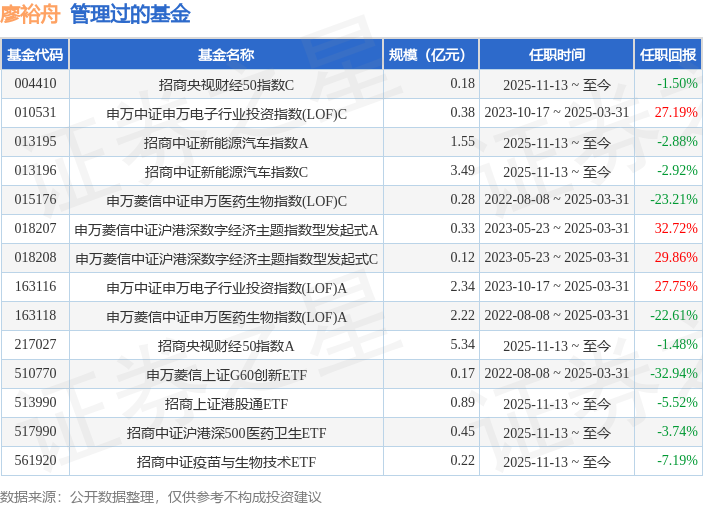Click the 管理过的基金 title
The height and width of the screenshot is (506, 703).
pyautogui.click(x=130, y=14)
